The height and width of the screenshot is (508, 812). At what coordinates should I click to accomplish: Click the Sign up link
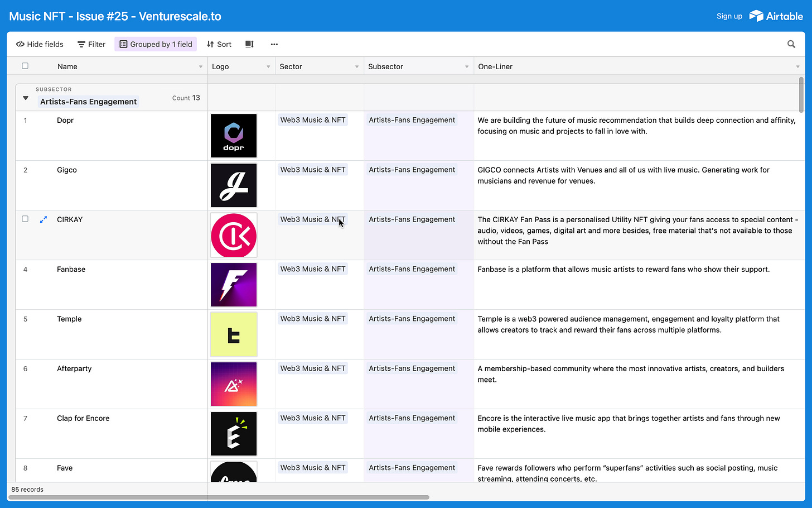pos(729,16)
